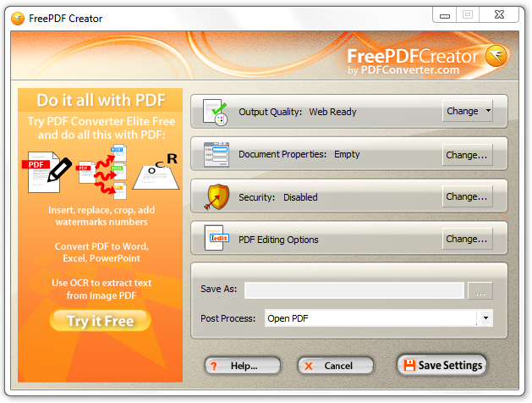The width and height of the screenshot is (532, 403).
Task: Open the Help dialog
Action: pos(243,366)
